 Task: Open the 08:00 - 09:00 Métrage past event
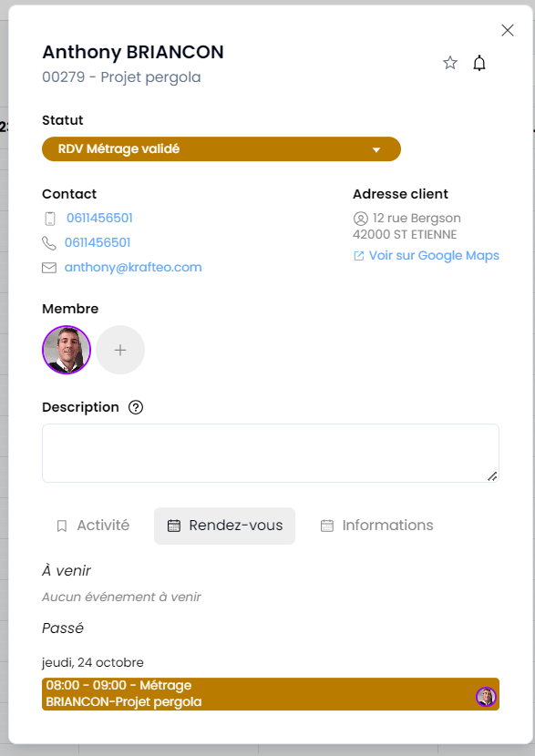click(x=271, y=694)
